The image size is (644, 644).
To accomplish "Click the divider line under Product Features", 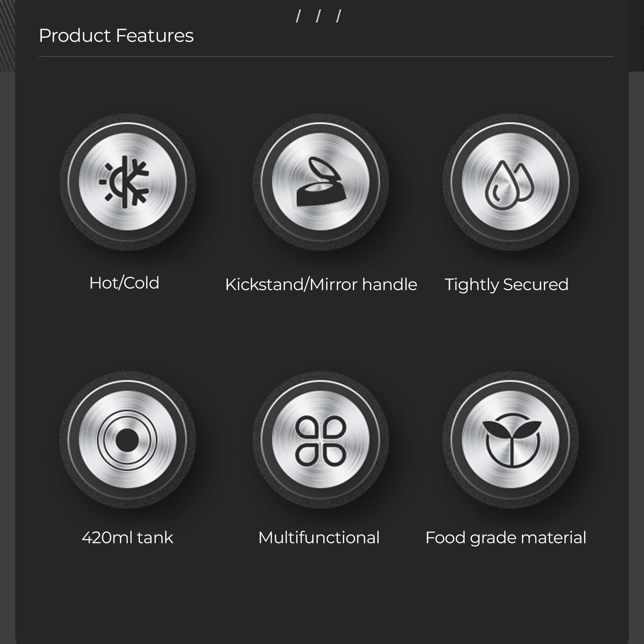I will tap(326, 57).
